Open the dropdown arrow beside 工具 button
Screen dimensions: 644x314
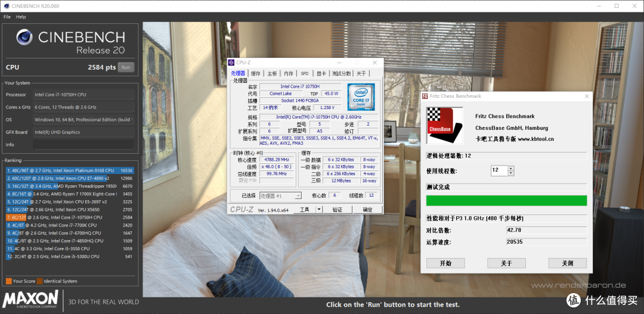pos(318,210)
